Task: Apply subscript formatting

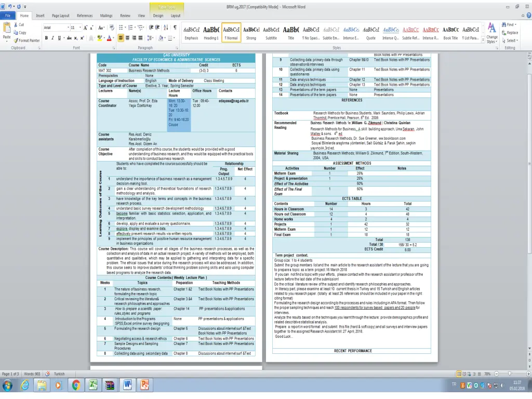Action: tap(76, 38)
